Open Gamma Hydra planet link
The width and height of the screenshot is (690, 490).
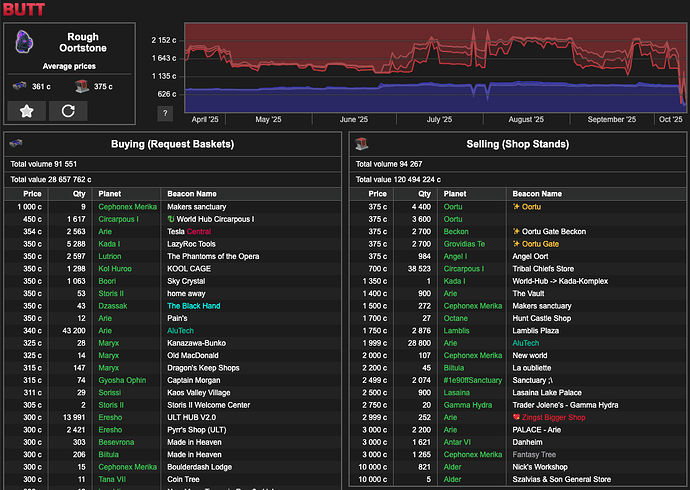(468, 405)
